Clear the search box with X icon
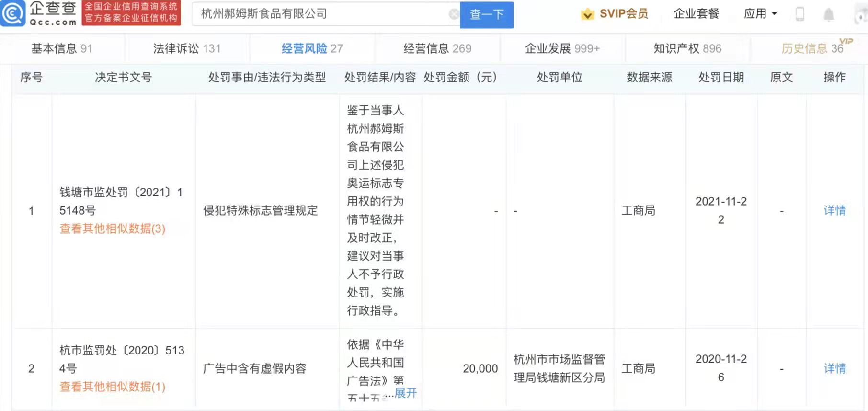The height and width of the screenshot is (411, 868). pos(453,14)
